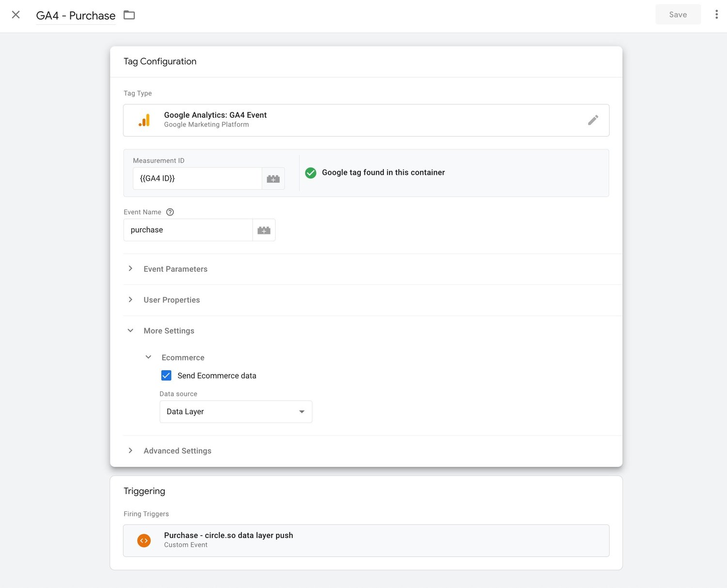Open the Purchase - circle.so data layer push trigger
This screenshot has width=727, height=588.
pyautogui.click(x=366, y=541)
